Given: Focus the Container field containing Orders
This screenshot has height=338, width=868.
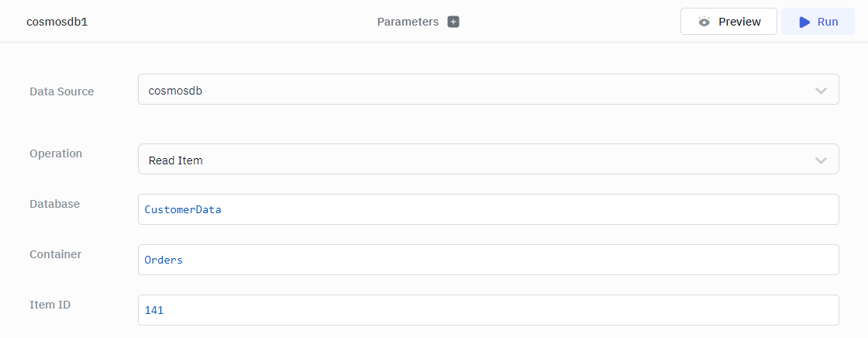Looking at the screenshot, I should [x=488, y=260].
